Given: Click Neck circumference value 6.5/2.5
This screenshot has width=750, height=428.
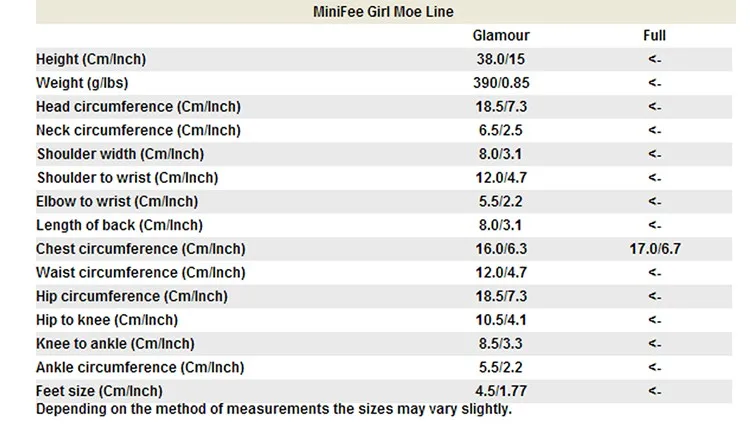Looking at the screenshot, I should (x=501, y=130).
